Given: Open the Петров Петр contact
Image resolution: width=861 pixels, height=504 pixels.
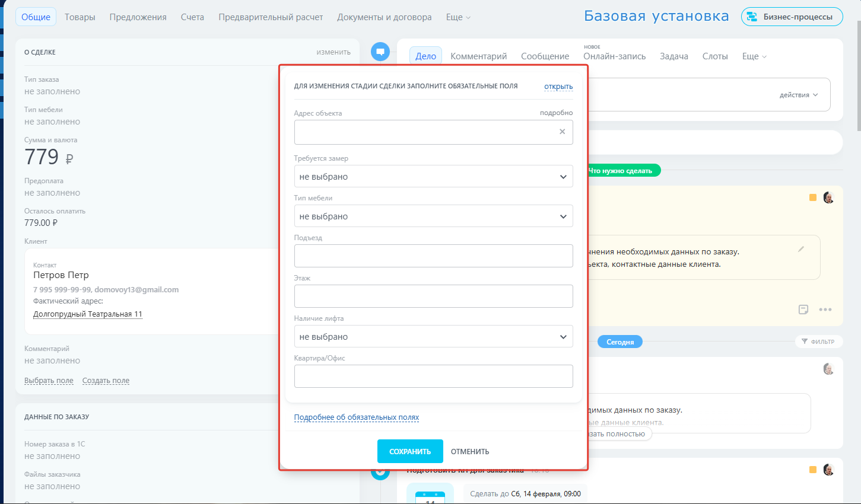Looking at the screenshot, I should (61, 275).
